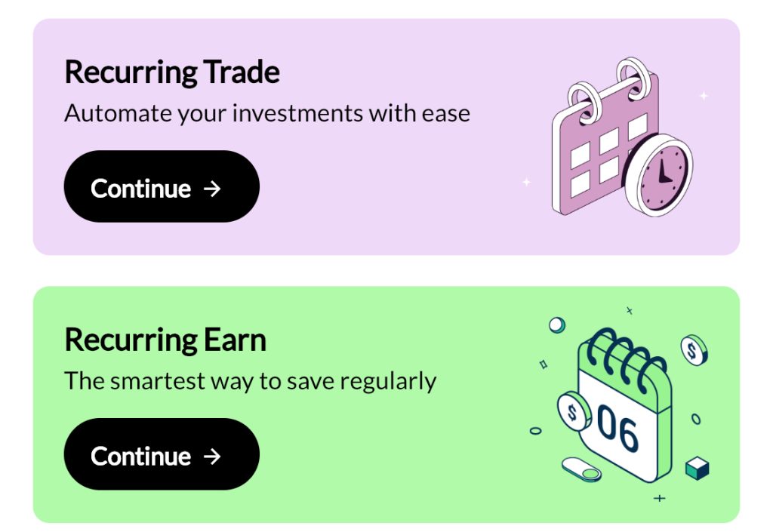This screenshot has height=532, width=773.
Task: Click the white sparkle star in the purple card
Action: (x=704, y=96)
